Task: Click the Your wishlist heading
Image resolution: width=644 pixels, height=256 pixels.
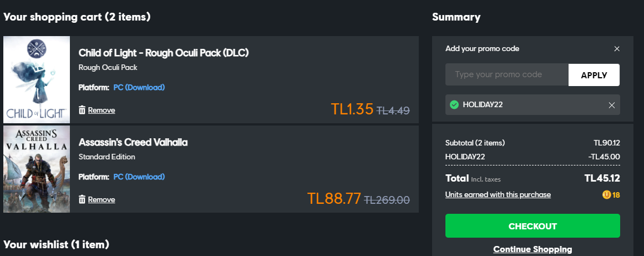Action: 56,244
